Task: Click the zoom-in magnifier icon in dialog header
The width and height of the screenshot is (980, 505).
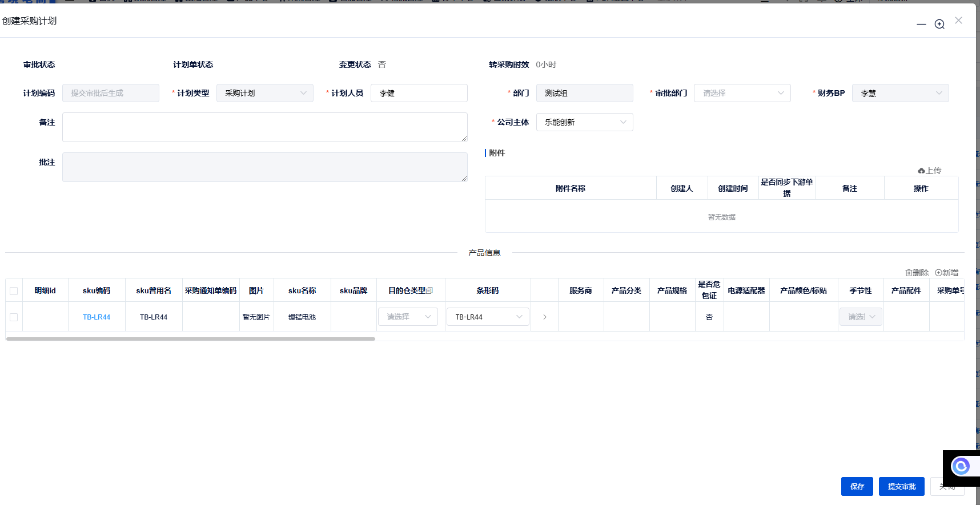Action: [x=939, y=24]
